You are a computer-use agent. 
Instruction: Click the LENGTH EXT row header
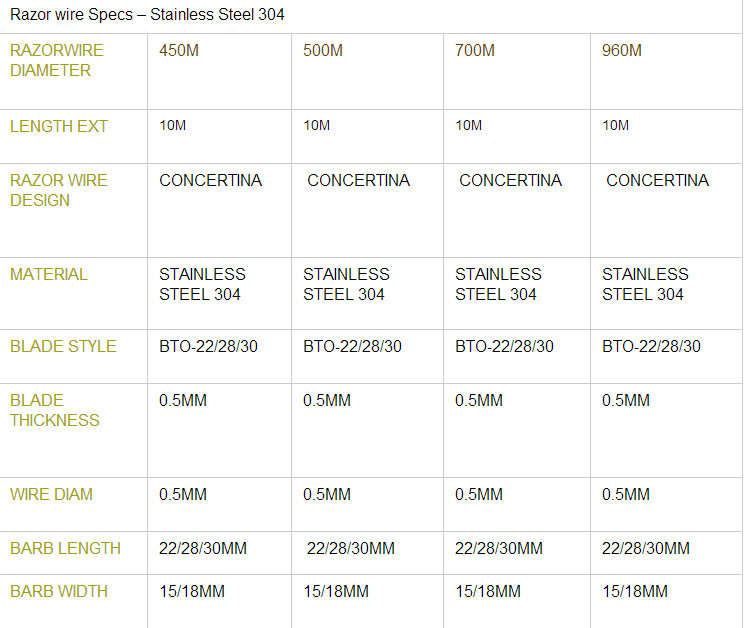point(59,126)
